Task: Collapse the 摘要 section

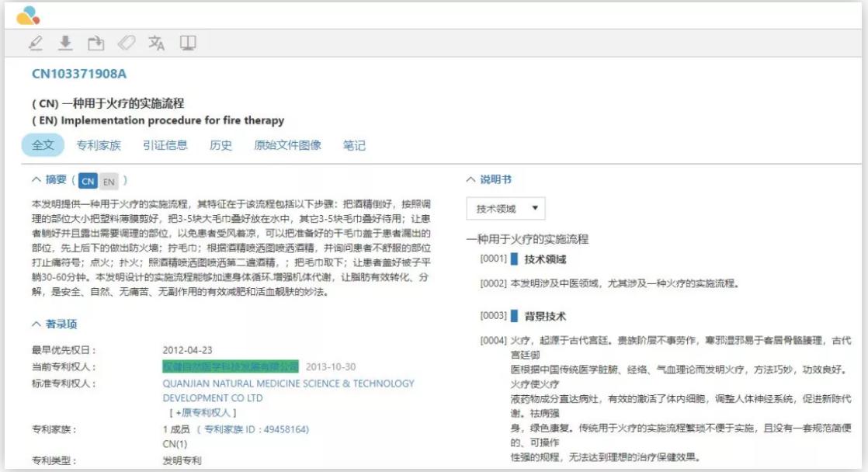Action: (x=36, y=180)
